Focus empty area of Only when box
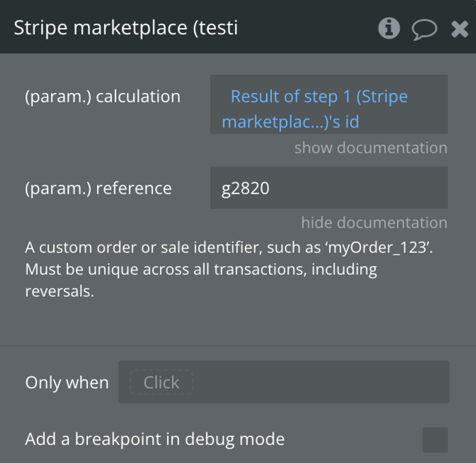Viewport: 476px width, 463px height. pyautogui.click(x=320, y=382)
